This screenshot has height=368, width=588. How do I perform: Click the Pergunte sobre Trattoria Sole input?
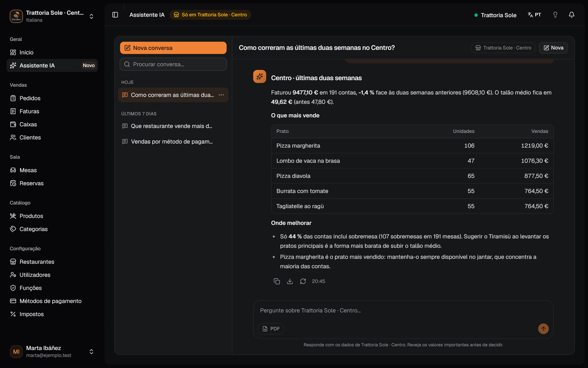pyautogui.click(x=403, y=311)
